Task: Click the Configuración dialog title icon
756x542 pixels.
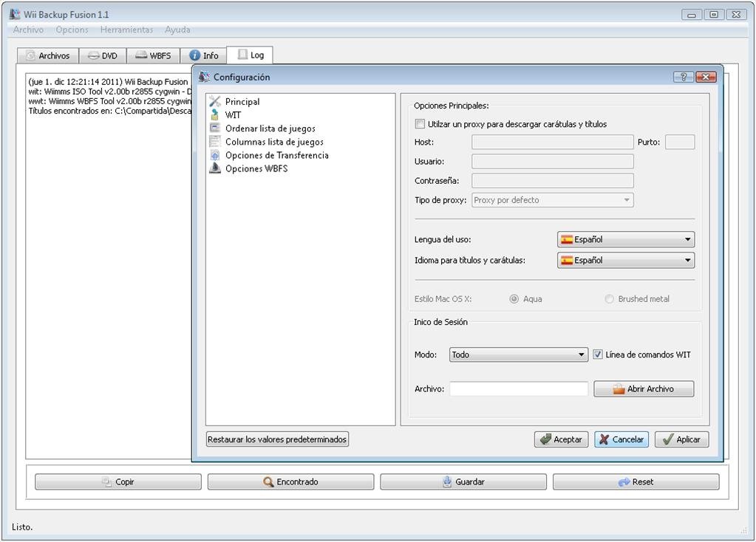Action: [x=205, y=77]
